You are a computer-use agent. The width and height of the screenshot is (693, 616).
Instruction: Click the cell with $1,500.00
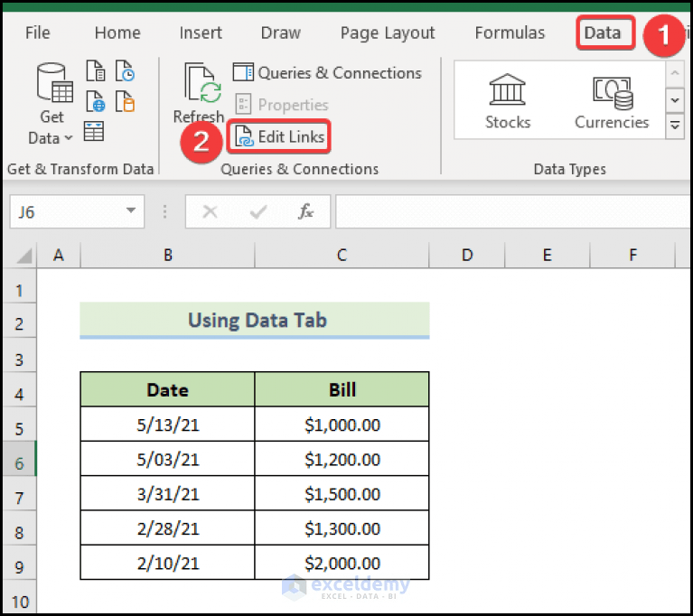(x=342, y=493)
